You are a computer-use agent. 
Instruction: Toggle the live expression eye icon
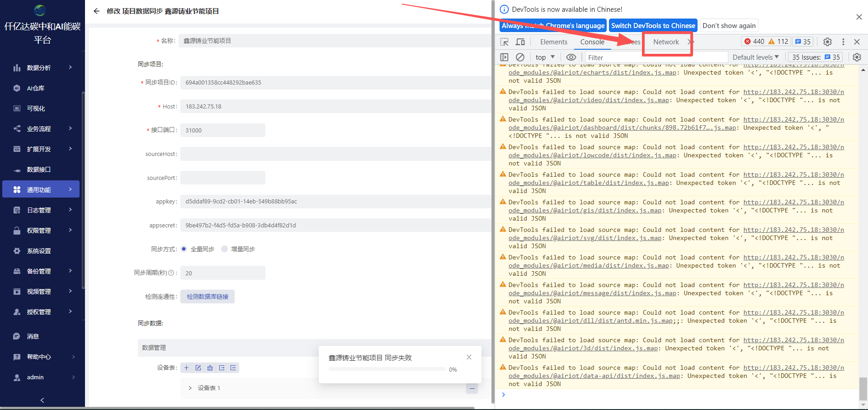571,57
